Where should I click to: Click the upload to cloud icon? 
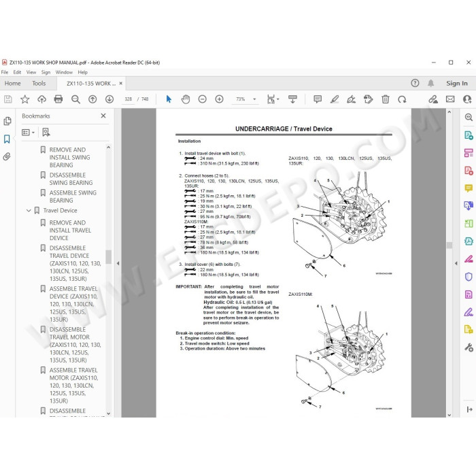(x=41, y=99)
